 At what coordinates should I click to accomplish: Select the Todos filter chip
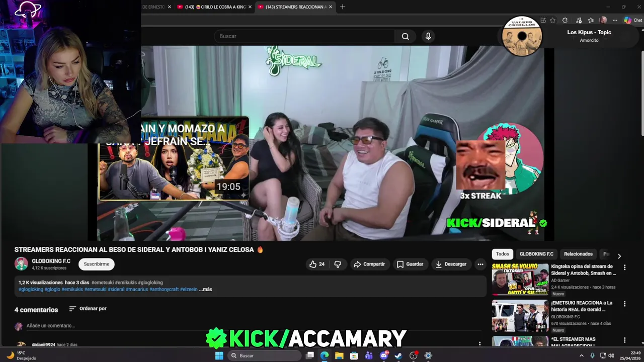503,254
